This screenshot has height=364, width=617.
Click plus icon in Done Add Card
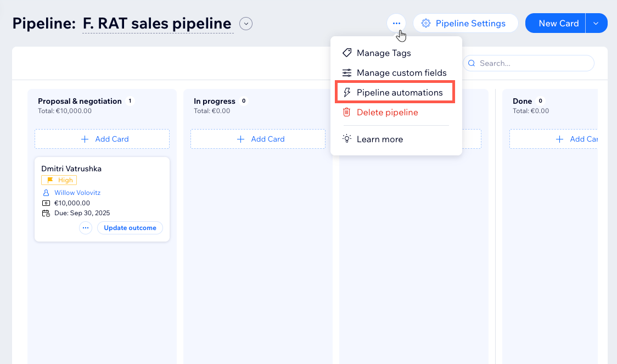point(559,139)
